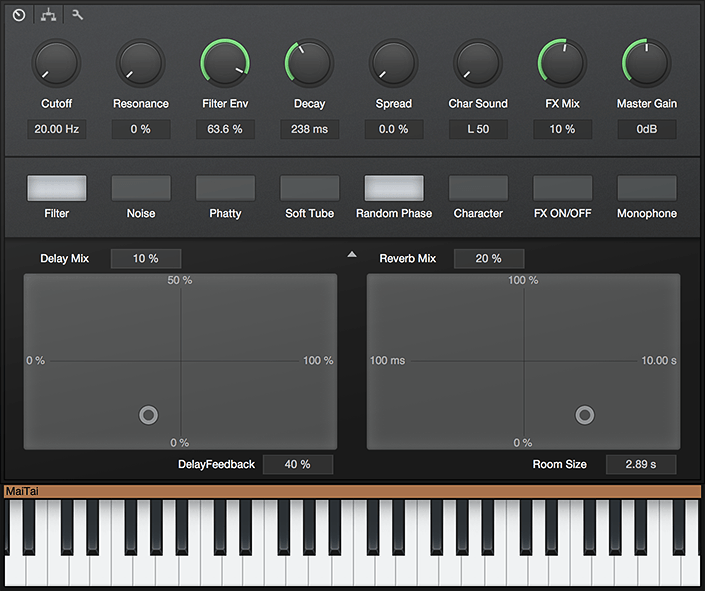Click the 100 ms label on reverb pad
This screenshot has width=705, height=591.
coord(388,360)
